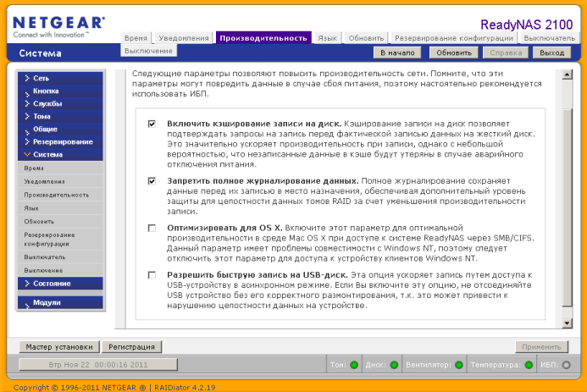Open the Выключение tab
Viewport: 587px width, 392px height.
click(x=148, y=51)
